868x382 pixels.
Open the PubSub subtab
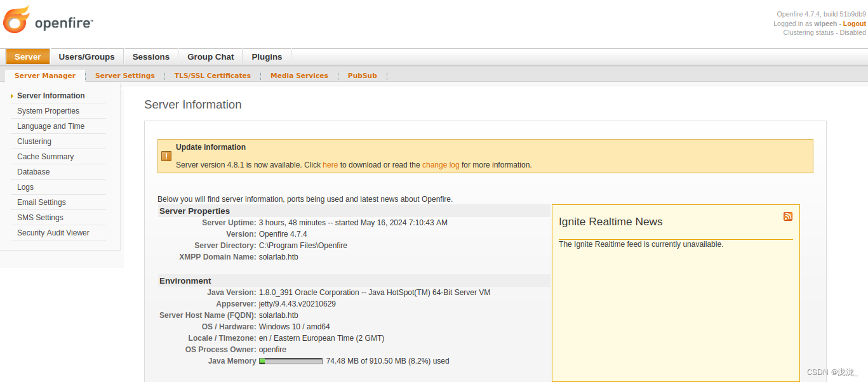point(363,76)
